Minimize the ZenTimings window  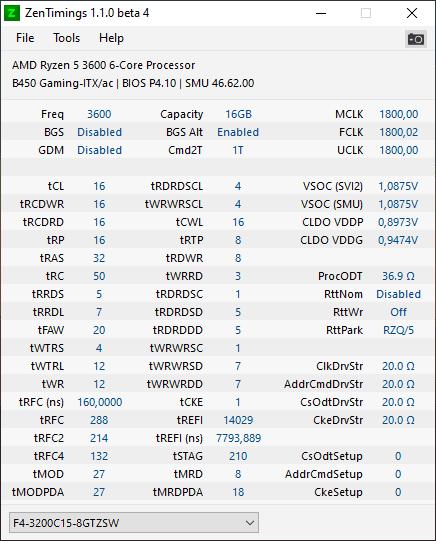coord(321,13)
